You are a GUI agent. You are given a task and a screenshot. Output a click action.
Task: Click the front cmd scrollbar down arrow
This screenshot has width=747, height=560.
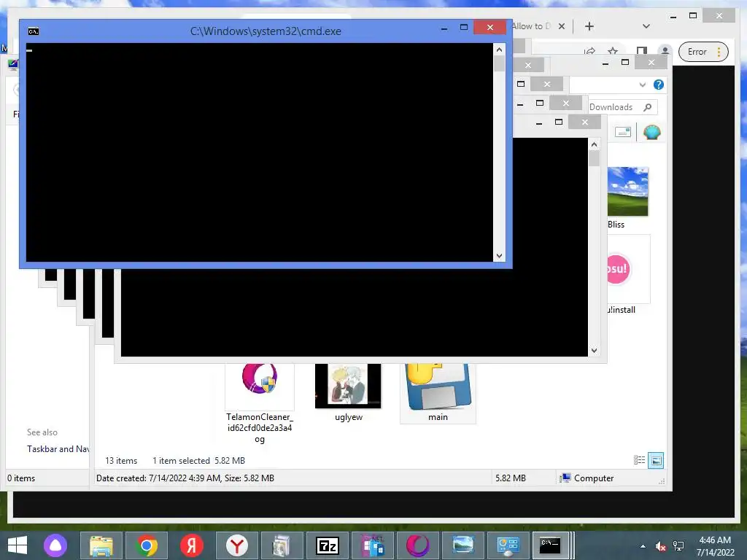click(x=499, y=256)
